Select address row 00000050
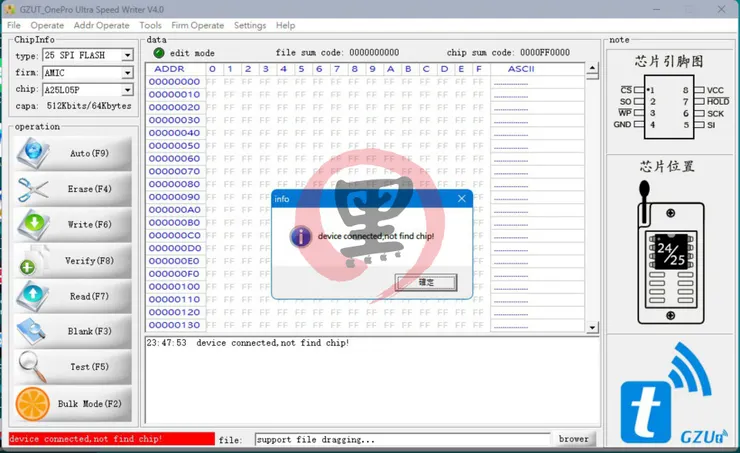Viewport: 740px width, 453px height. coord(174,146)
